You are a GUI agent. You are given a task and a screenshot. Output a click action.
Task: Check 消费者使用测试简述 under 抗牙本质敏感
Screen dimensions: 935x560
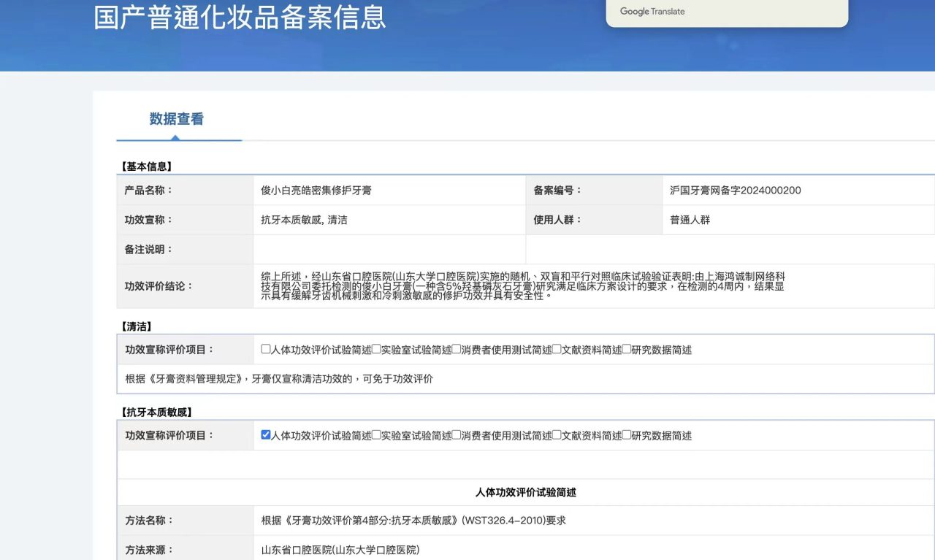click(454, 436)
